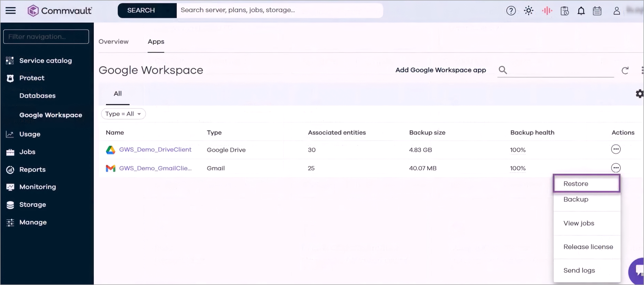Expand the Protect section in the sidebar
This screenshot has height=285, width=644.
coord(32,78)
